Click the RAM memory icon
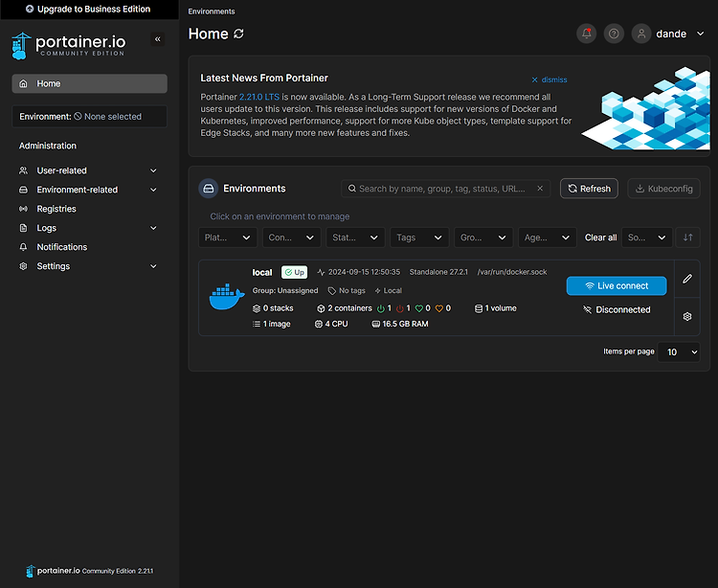This screenshot has width=718, height=588. click(376, 325)
